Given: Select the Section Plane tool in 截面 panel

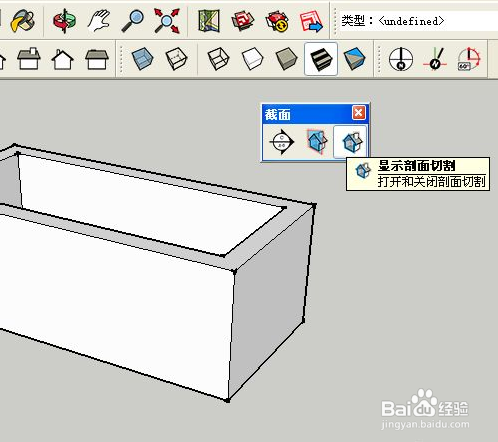Looking at the screenshot, I should click(281, 142).
